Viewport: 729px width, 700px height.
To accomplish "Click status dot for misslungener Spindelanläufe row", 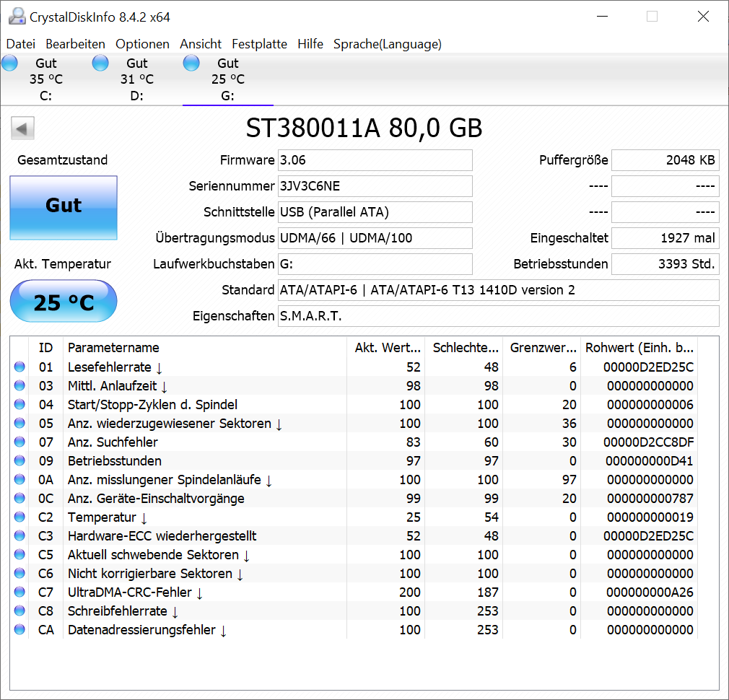I will 19,479.
